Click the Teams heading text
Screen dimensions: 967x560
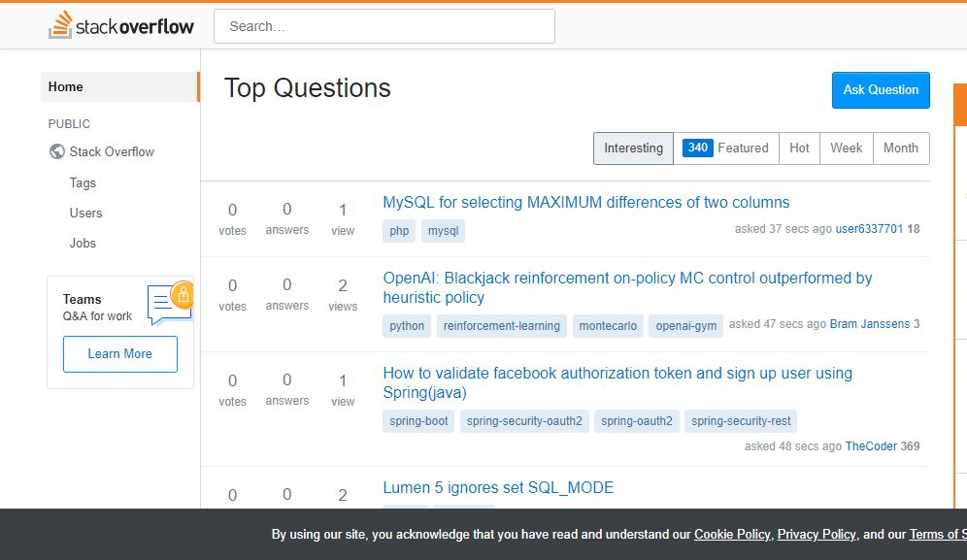point(82,299)
